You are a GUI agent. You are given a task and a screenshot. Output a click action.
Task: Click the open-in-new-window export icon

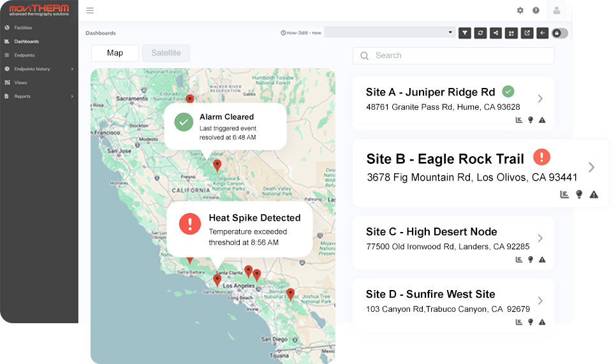point(527,33)
